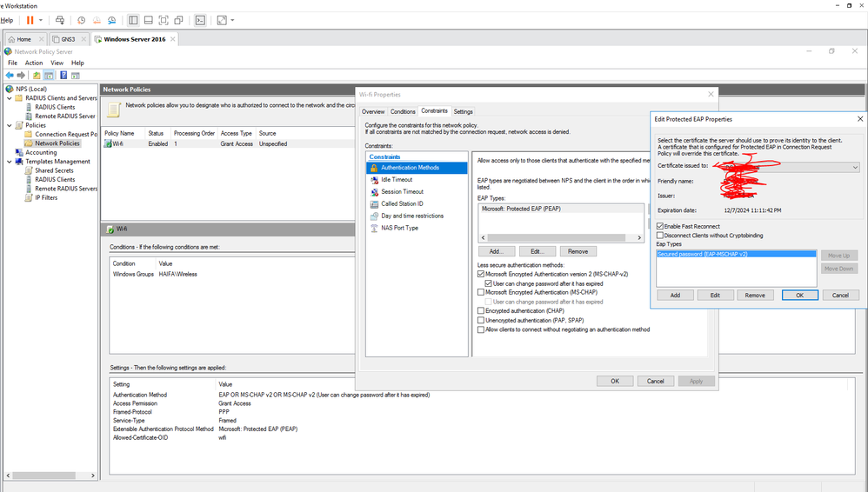
Task: Select the Accounting node icon in tree
Action: tap(18, 152)
